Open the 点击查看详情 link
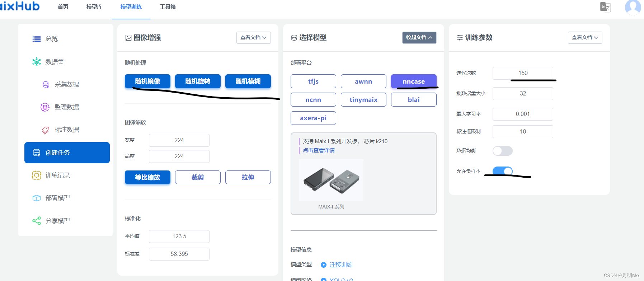 [x=319, y=150]
